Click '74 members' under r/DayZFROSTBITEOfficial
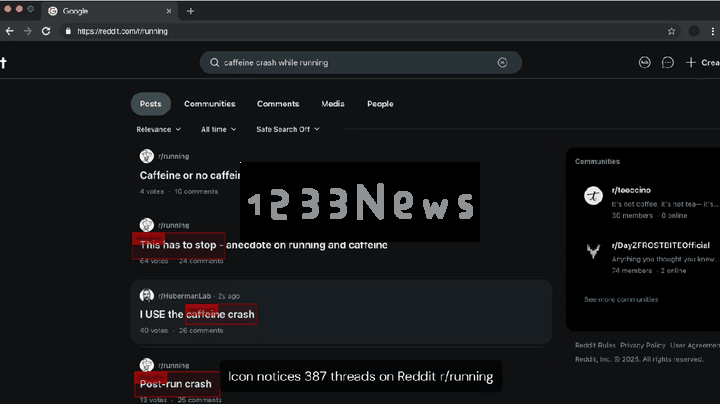This screenshot has height=404, width=720. [x=632, y=270]
